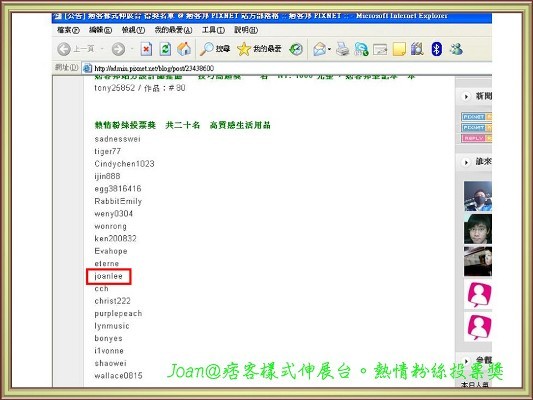Viewport: 533px width, 400px height.
Task: Open the 檢視(V) menu
Action: coord(133,30)
